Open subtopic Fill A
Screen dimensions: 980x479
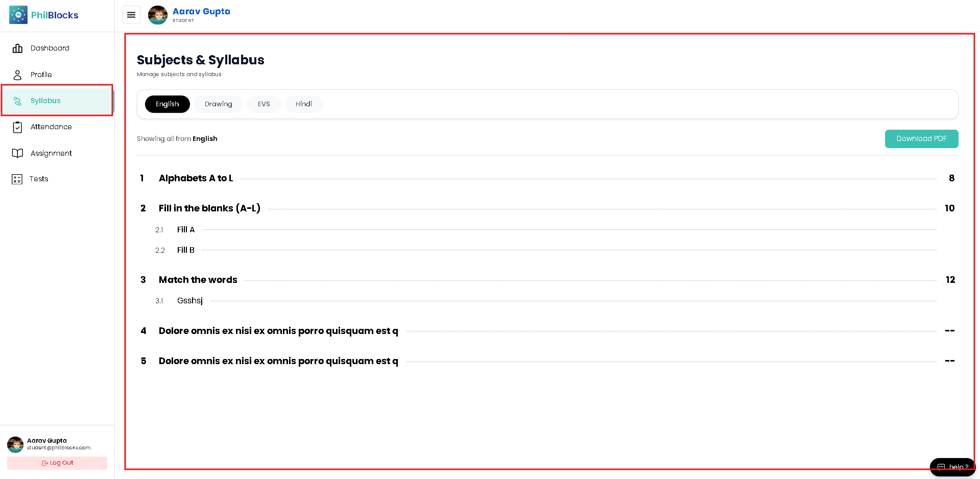point(186,230)
